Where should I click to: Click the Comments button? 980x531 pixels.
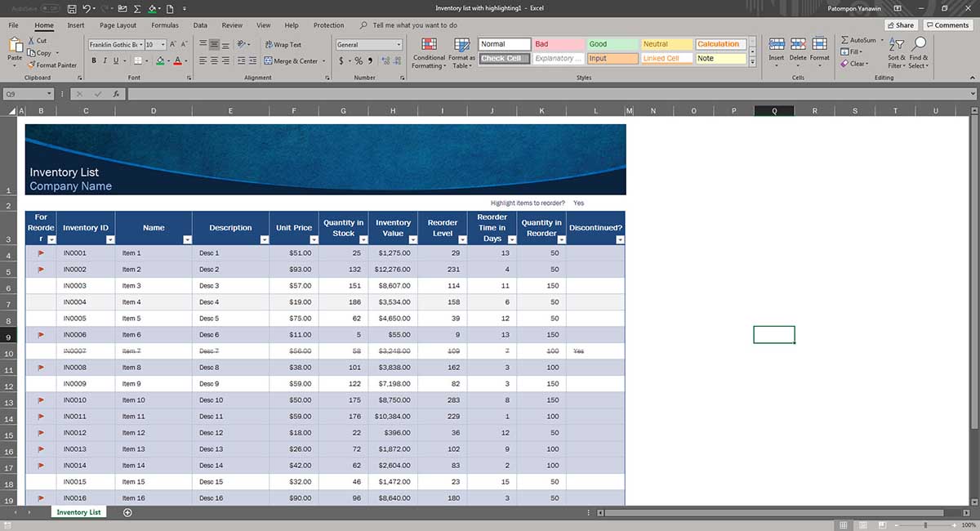(x=947, y=25)
